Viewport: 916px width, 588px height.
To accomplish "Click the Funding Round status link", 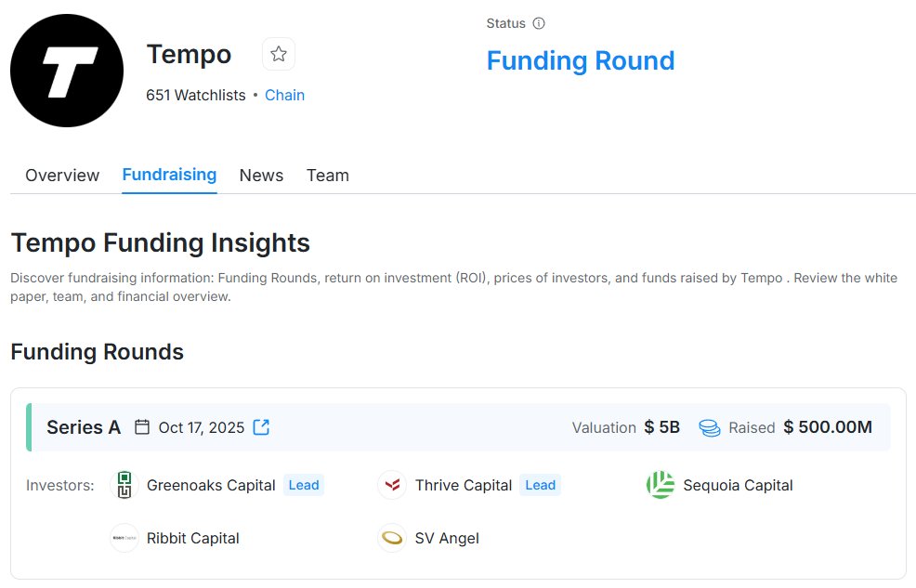I will coord(581,60).
